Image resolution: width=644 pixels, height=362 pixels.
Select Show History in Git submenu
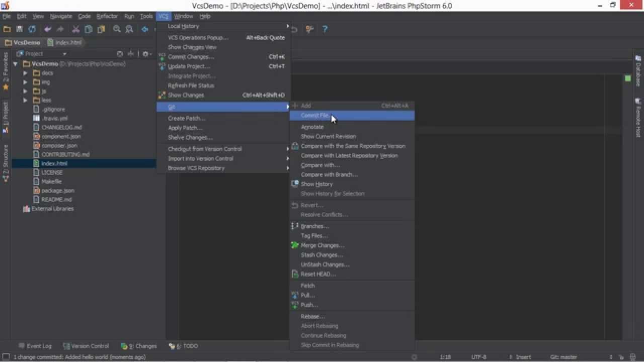352,184
